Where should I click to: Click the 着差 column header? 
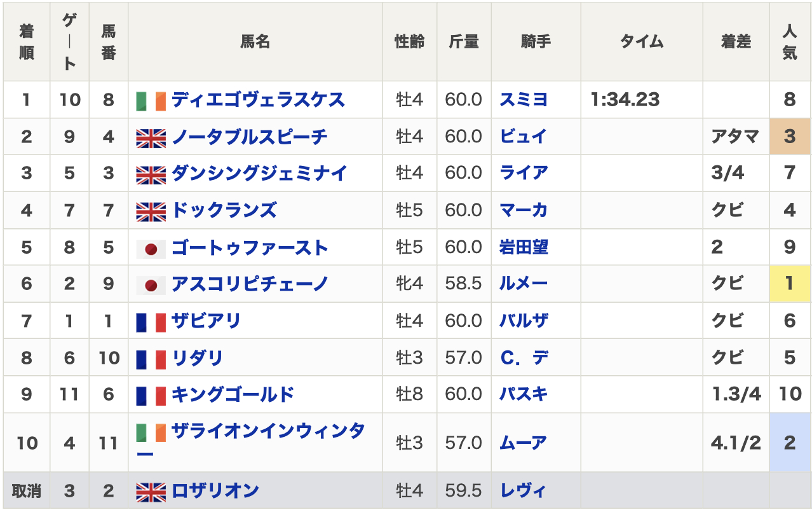[x=736, y=42]
